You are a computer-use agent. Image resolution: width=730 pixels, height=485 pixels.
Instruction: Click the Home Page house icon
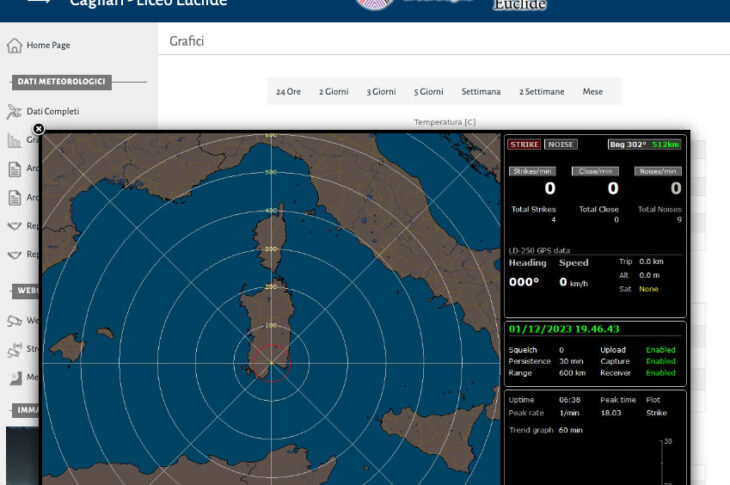(14, 45)
